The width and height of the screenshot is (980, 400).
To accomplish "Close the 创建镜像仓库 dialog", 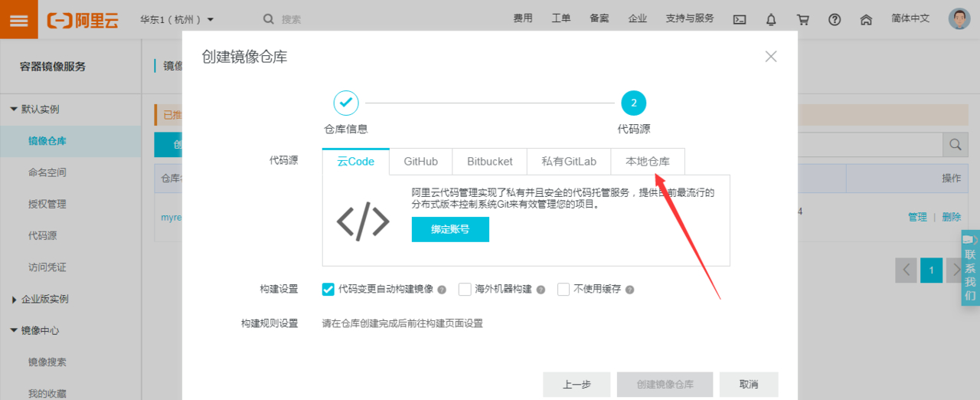I will click(771, 57).
